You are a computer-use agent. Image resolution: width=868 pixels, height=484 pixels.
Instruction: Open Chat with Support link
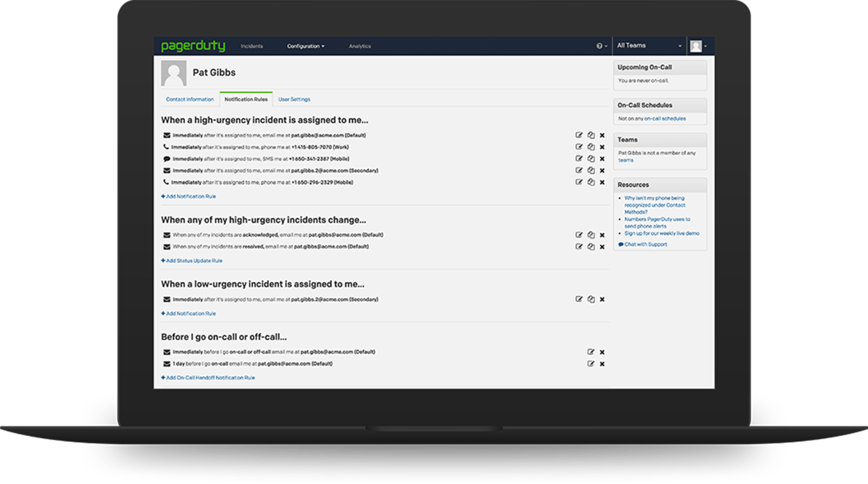click(x=645, y=245)
